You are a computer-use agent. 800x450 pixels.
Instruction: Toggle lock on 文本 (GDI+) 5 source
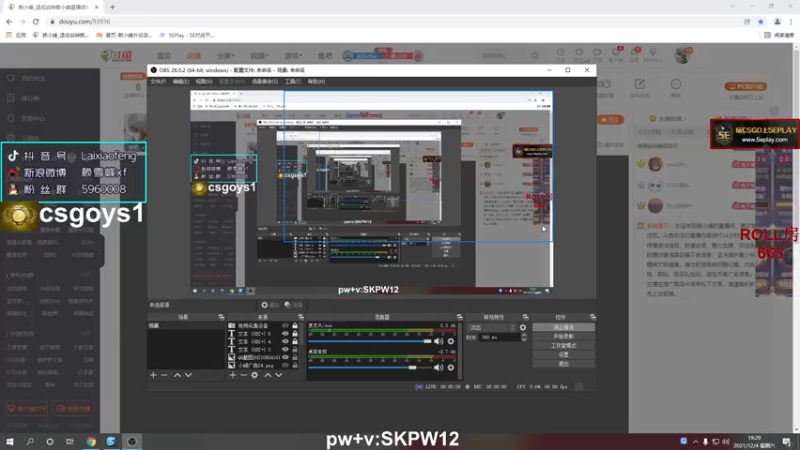pos(295,334)
